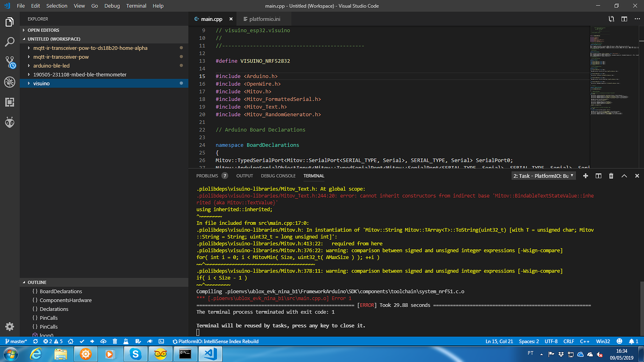Screen dimensions: 644x362
Task: Close the terminal panel
Action: tap(637, 176)
